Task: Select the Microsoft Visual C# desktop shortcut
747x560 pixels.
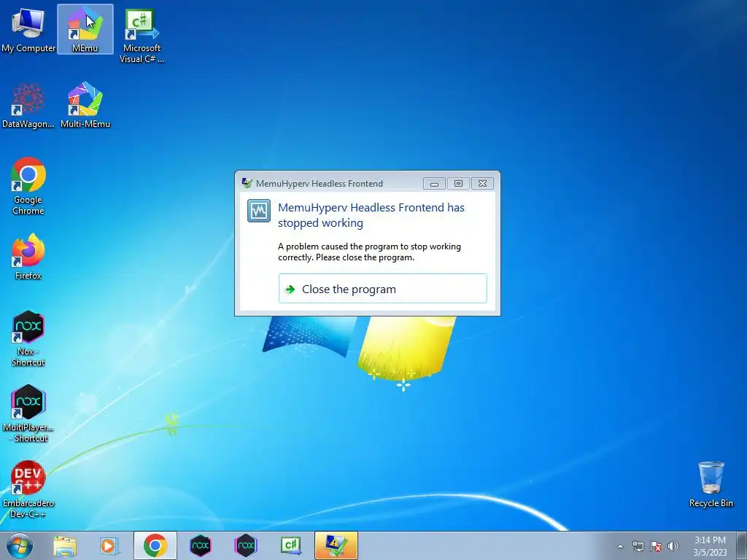Action: coord(142,36)
